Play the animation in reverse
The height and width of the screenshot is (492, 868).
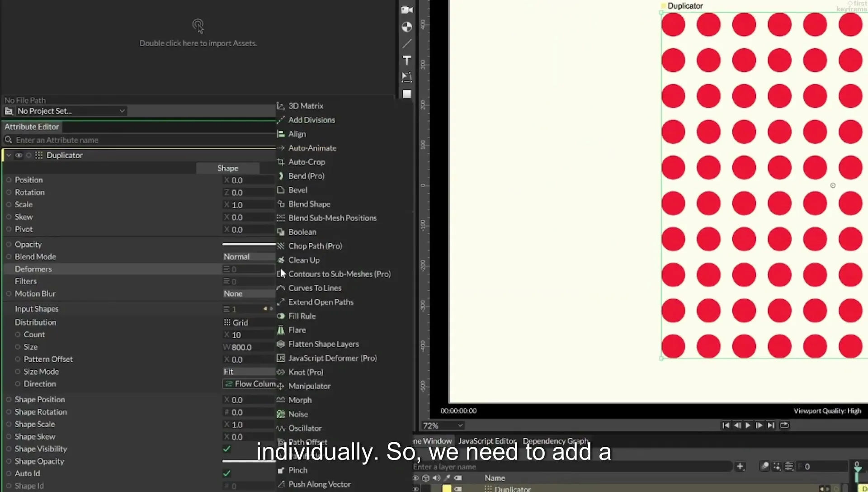737,425
